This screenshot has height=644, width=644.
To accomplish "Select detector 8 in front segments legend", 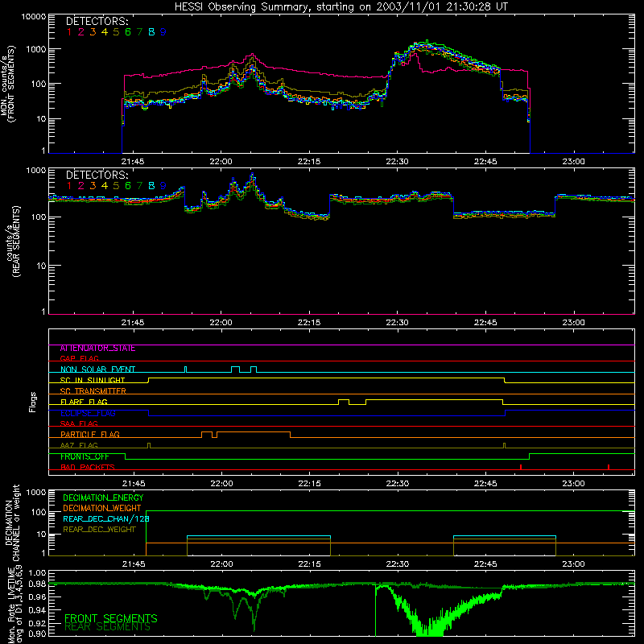I will (151, 32).
